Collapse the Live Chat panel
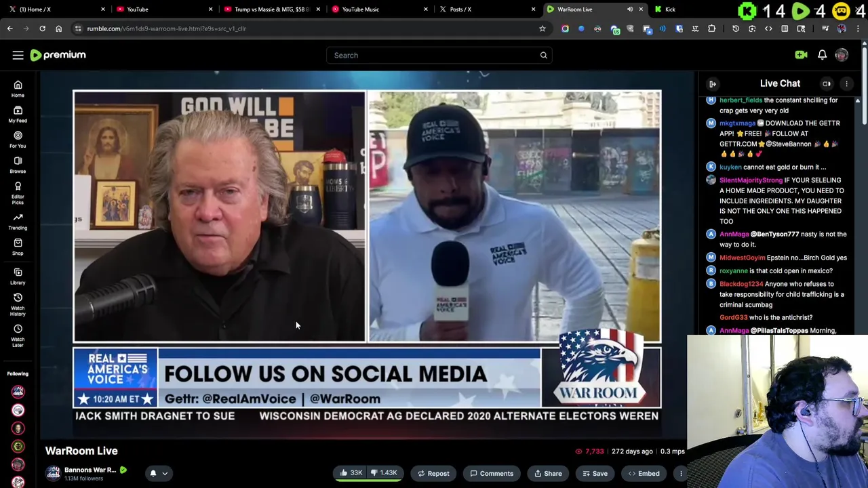The width and height of the screenshot is (868, 488). tap(713, 84)
